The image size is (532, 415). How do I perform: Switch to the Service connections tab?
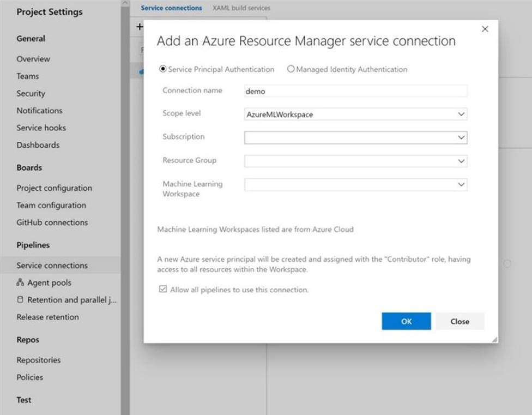171,8
